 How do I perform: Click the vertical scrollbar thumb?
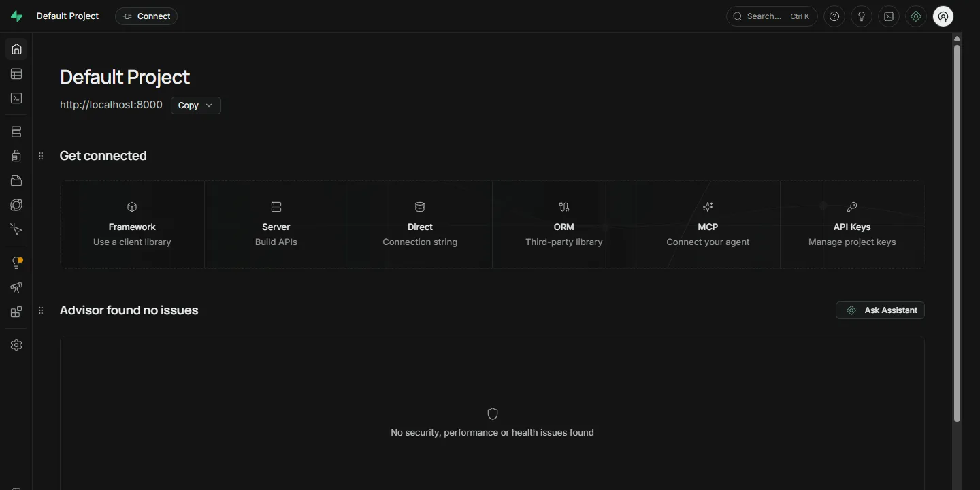[x=957, y=233]
